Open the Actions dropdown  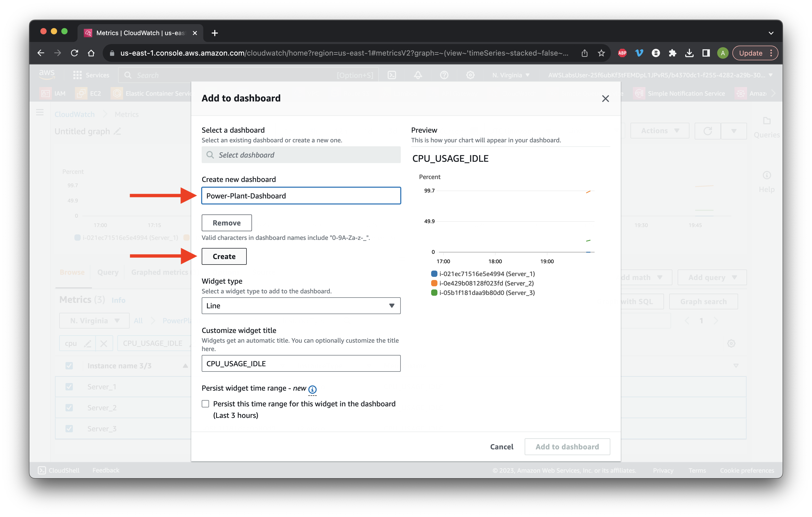660,131
